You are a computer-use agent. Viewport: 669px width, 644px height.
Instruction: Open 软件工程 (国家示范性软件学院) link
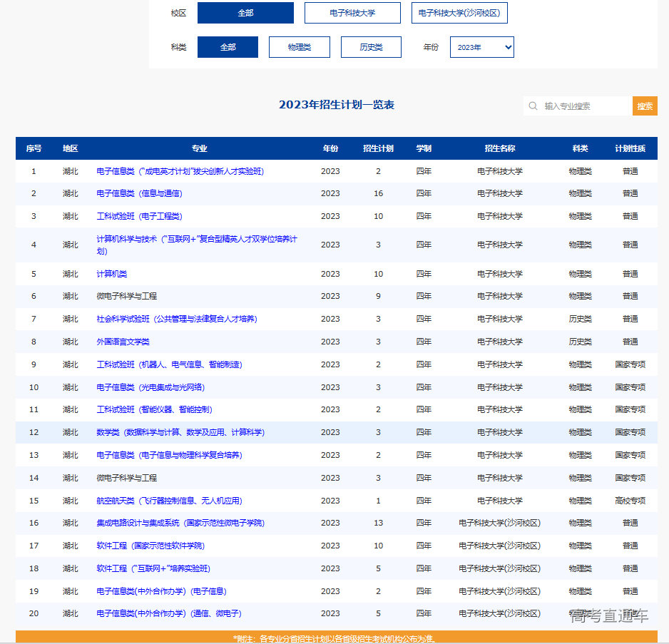tap(150, 546)
